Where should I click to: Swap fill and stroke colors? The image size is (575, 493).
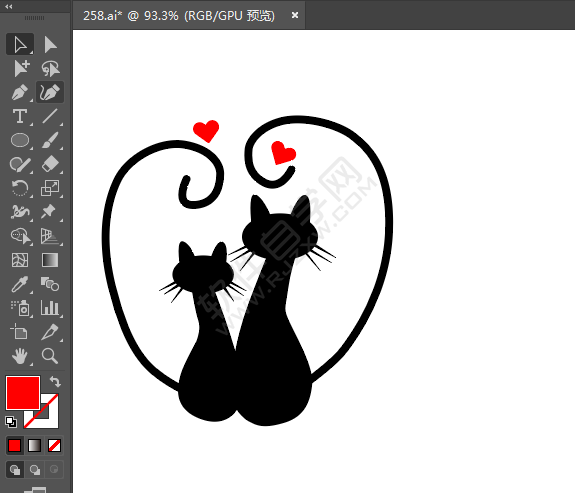coord(55,381)
